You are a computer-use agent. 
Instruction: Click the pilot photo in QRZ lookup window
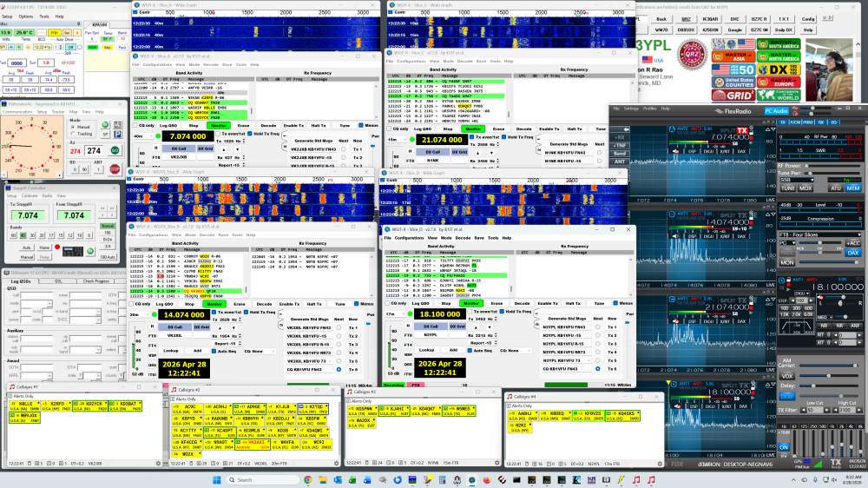(x=829, y=69)
